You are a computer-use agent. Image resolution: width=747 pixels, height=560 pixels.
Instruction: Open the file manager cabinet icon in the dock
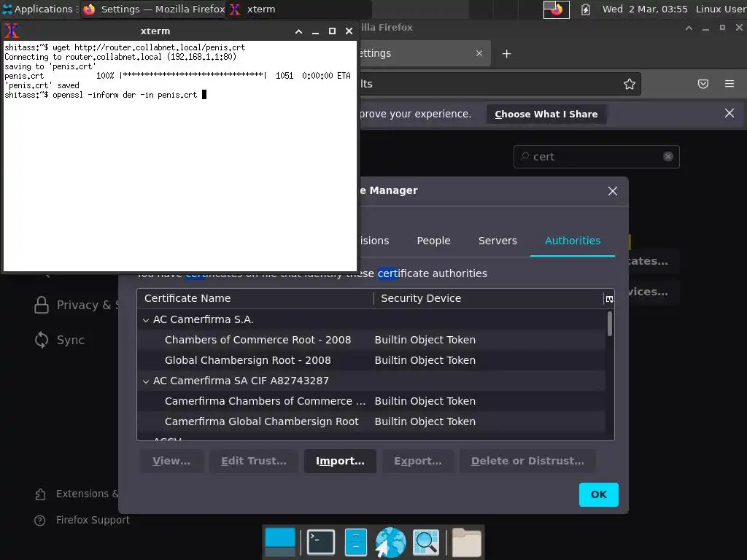click(355, 542)
